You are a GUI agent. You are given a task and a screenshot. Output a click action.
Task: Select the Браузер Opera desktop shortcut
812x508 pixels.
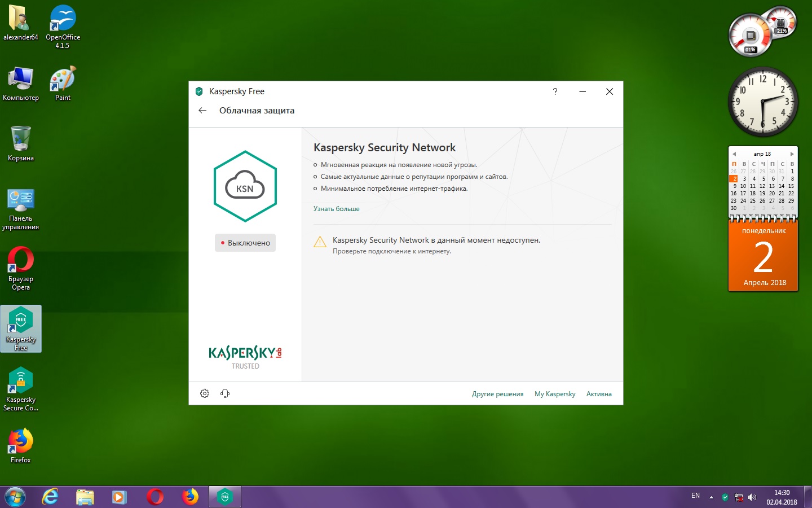coord(21,269)
